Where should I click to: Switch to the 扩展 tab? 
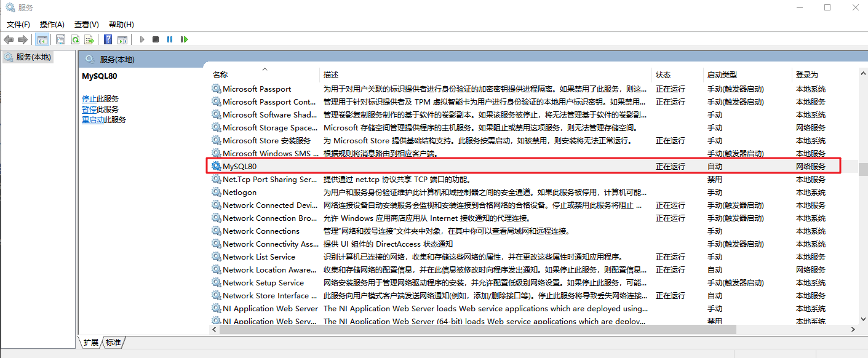click(91, 343)
